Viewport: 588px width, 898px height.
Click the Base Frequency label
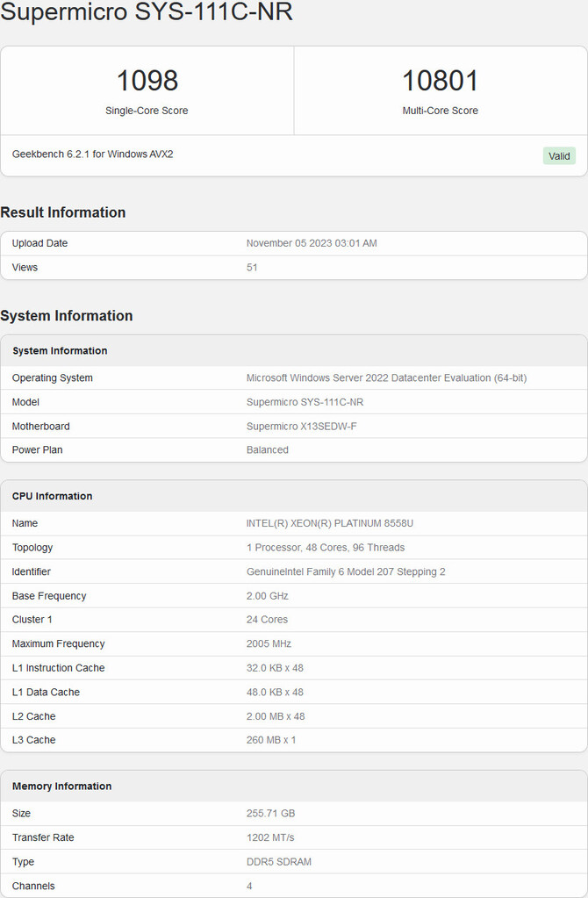click(48, 596)
